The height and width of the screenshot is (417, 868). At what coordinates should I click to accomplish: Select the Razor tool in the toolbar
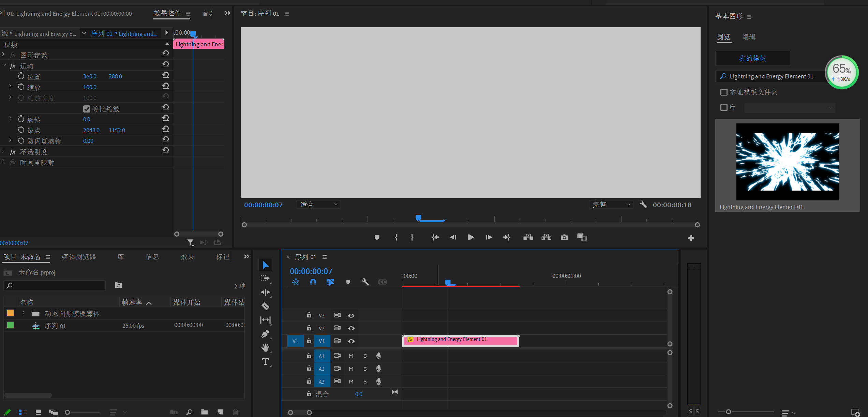[x=265, y=306]
